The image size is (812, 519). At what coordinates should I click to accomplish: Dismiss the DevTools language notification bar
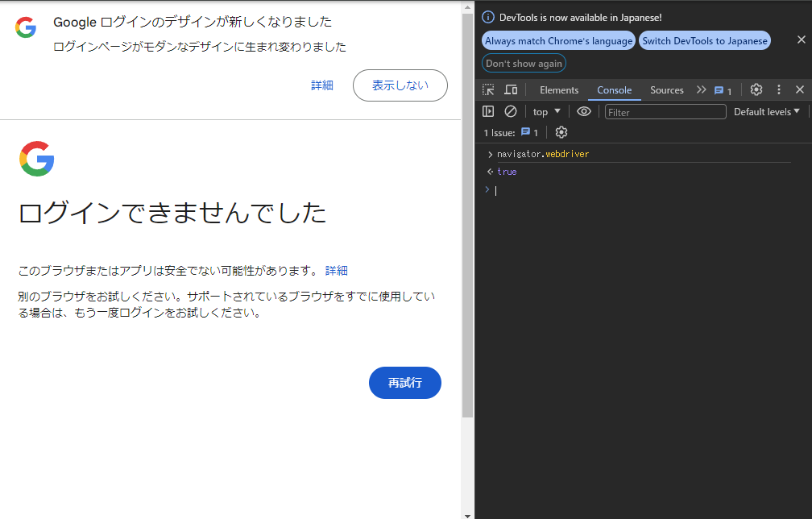tap(801, 39)
